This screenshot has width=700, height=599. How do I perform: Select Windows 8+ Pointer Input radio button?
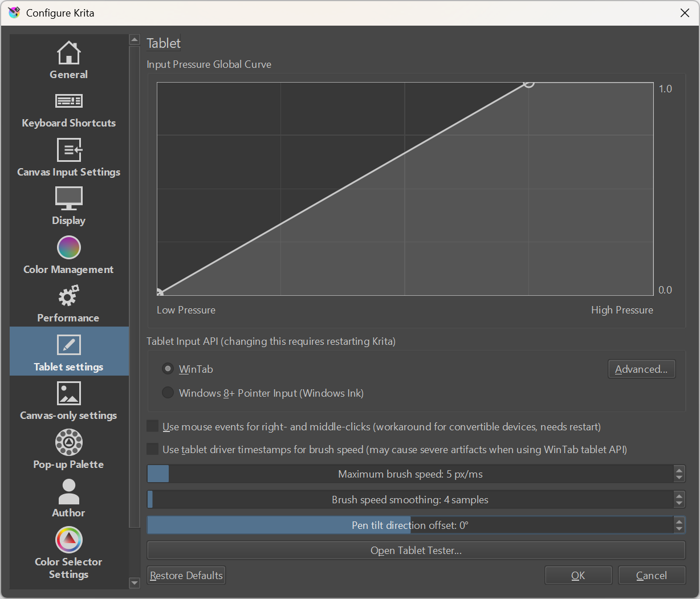168,393
